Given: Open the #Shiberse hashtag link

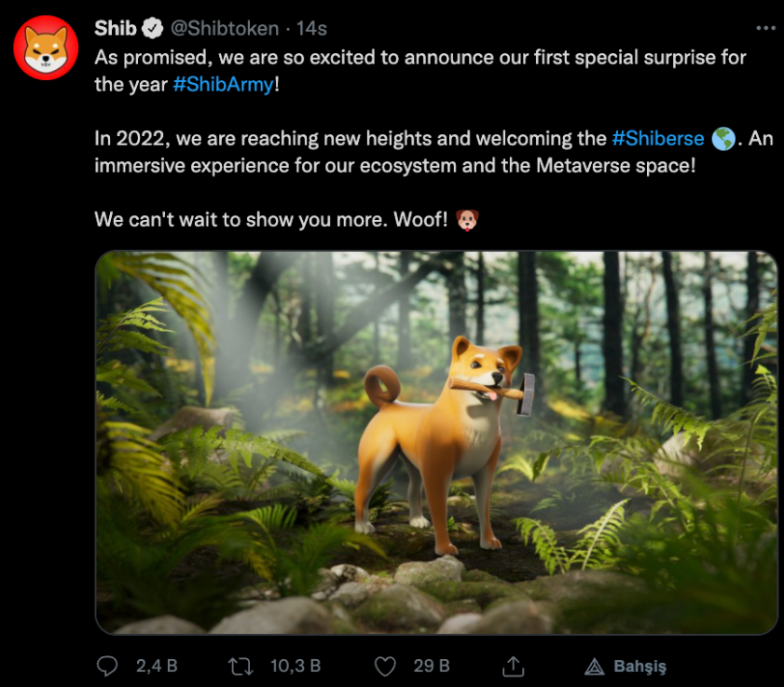Looking at the screenshot, I should [657, 139].
